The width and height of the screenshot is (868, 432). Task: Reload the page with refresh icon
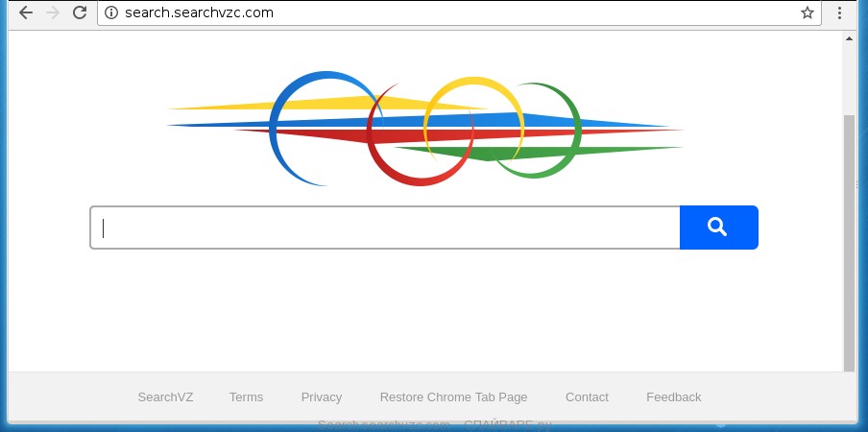[x=80, y=13]
